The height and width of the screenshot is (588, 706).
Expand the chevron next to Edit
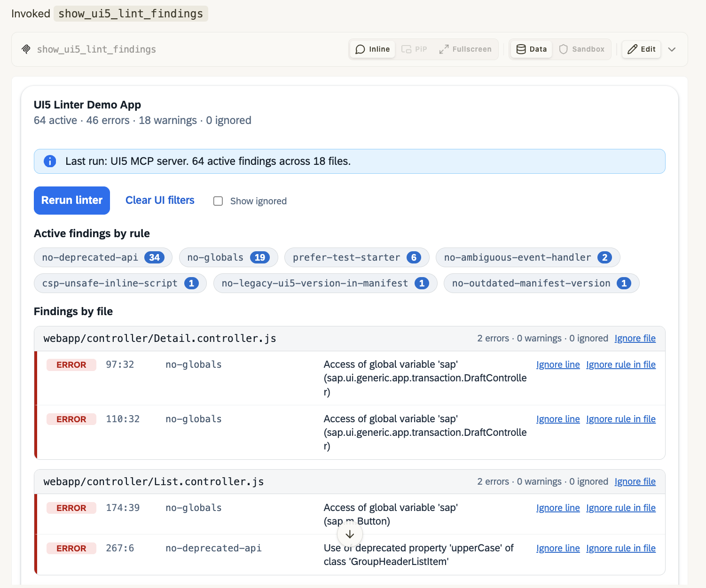(672, 49)
